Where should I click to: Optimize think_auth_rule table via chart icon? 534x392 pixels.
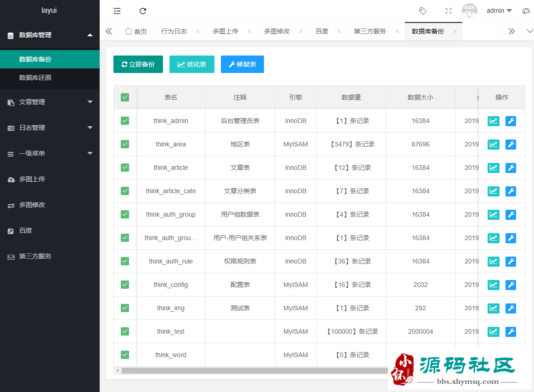pyautogui.click(x=494, y=261)
